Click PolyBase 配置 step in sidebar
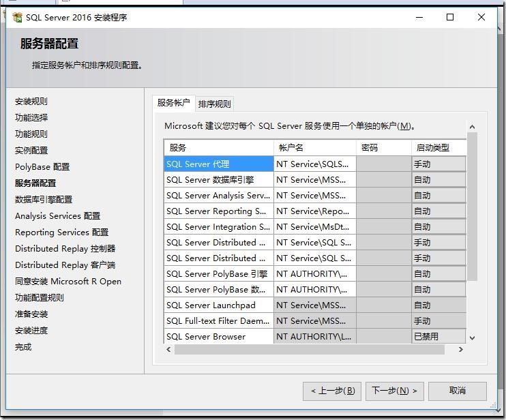The height and width of the screenshot is (420, 506). coord(42,167)
